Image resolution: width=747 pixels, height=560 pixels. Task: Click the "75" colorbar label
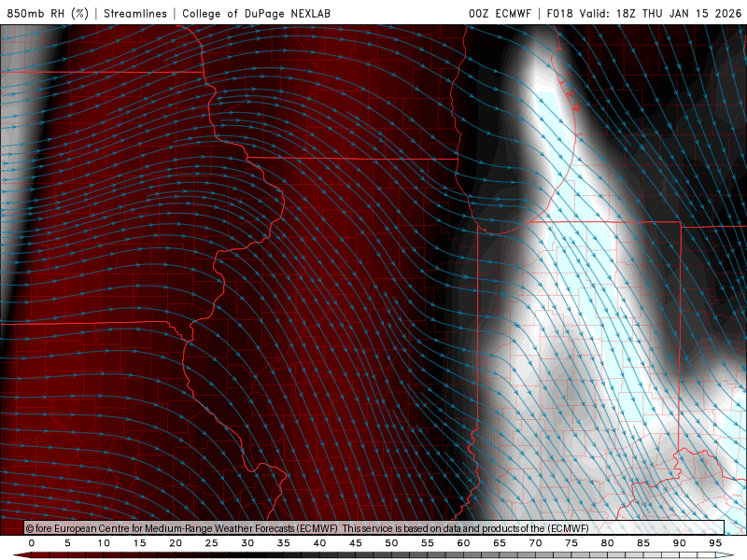pos(571,543)
